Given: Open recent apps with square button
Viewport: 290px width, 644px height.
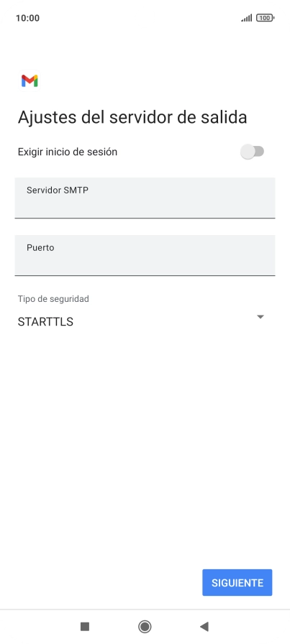Looking at the screenshot, I should click(x=85, y=626).
